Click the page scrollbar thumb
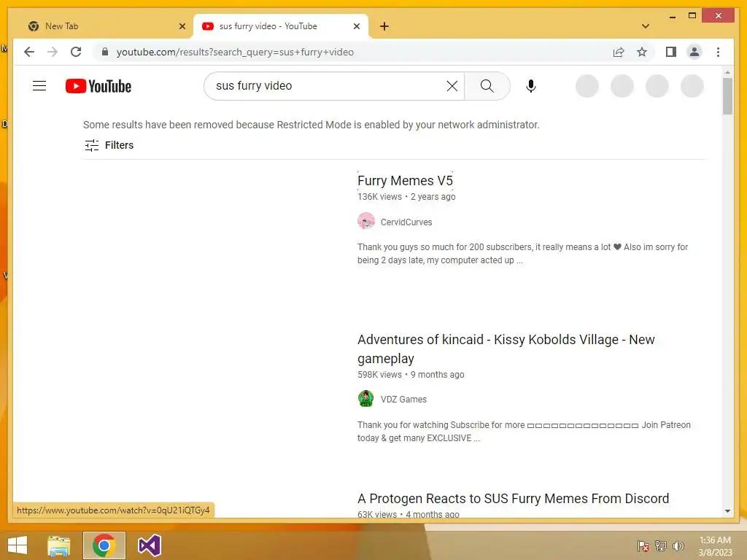The width and height of the screenshot is (747, 560). (727, 96)
